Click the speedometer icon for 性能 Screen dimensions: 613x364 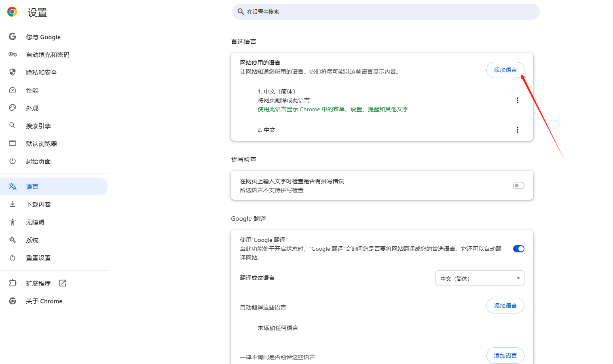13,90
